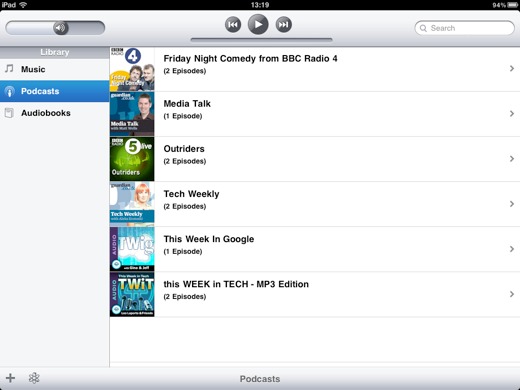Screen dimensions: 520x390
Task: Click the Library sidebar header
Action: coord(55,52)
